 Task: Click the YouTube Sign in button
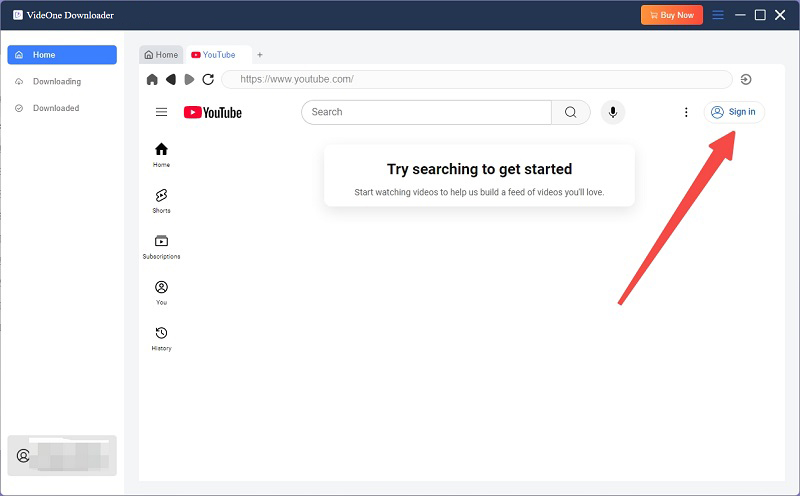734,112
